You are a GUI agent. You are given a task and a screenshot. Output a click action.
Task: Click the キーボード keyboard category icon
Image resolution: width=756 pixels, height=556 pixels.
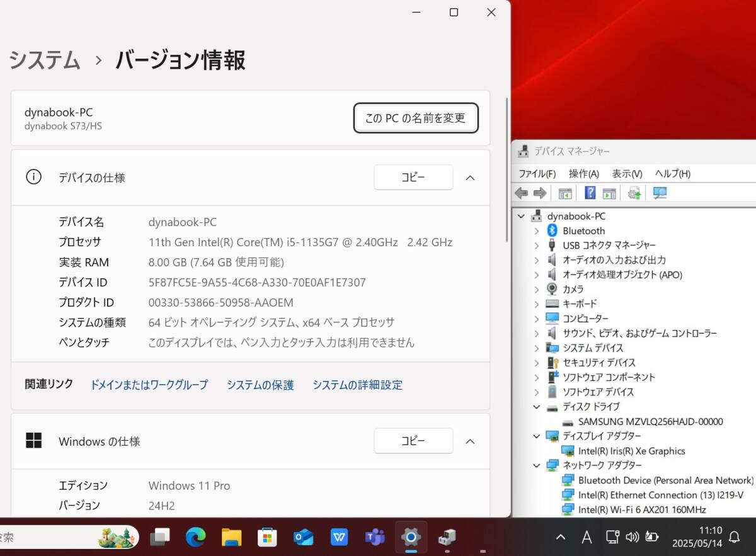553,304
